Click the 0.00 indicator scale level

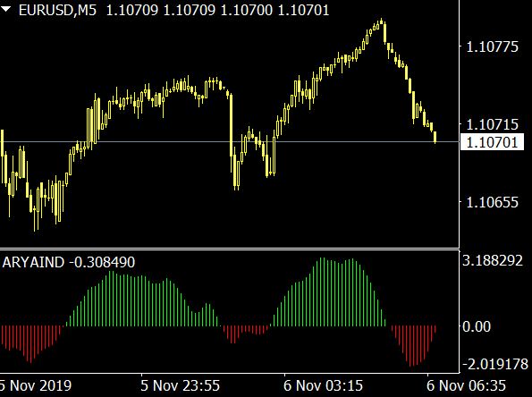point(477,326)
